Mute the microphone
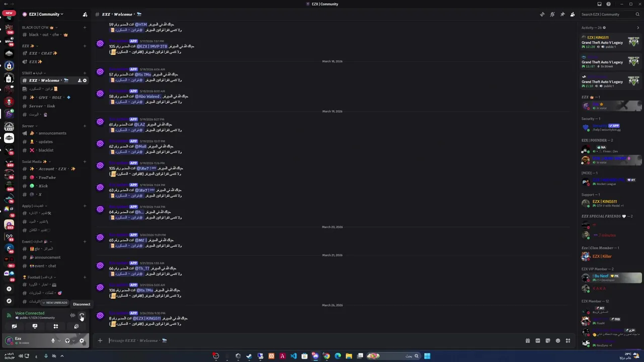 click(53, 341)
